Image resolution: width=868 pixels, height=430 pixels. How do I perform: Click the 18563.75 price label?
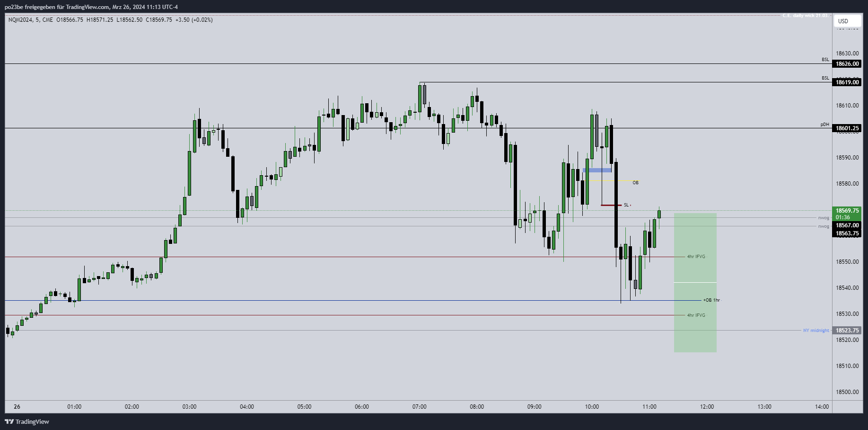(848, 232)
